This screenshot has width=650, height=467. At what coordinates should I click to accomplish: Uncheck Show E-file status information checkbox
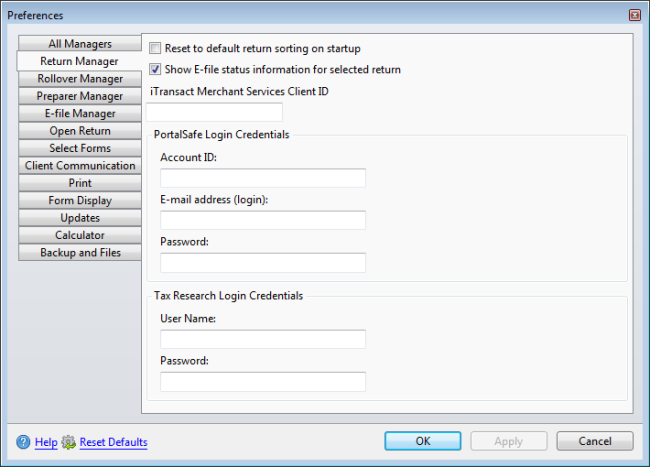pos(155,69)
